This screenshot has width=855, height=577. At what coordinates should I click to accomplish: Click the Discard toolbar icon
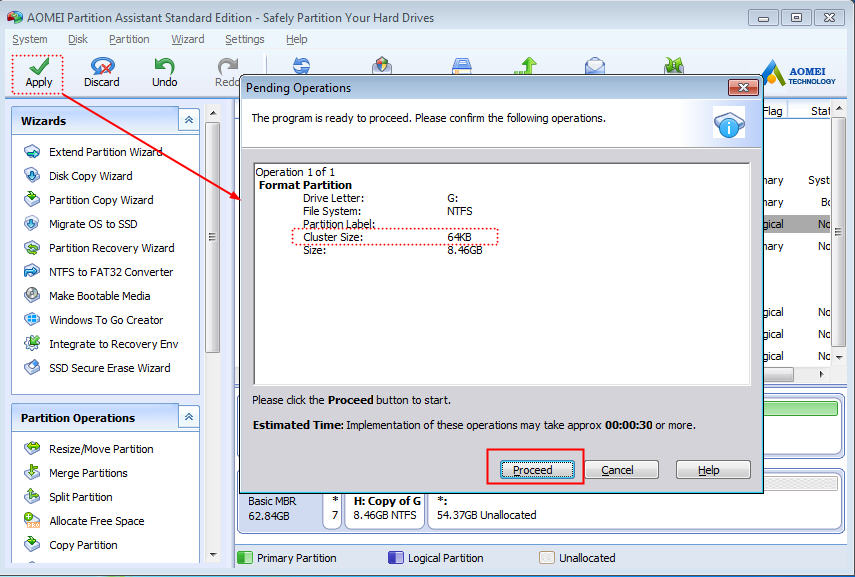click(101, 67)
